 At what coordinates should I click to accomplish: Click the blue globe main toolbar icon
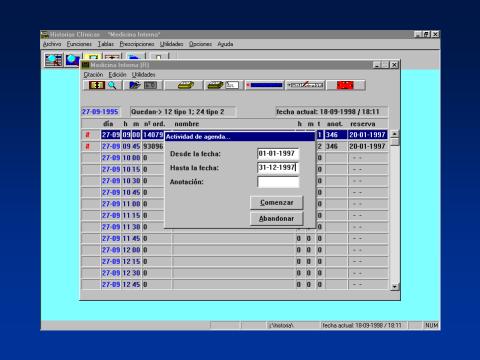(x=72, y=60)
